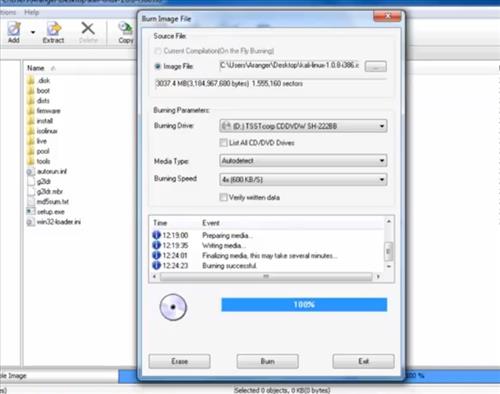Close the Burn Image File dialog
The image size is (500, 394).
[x=387, y=16]
